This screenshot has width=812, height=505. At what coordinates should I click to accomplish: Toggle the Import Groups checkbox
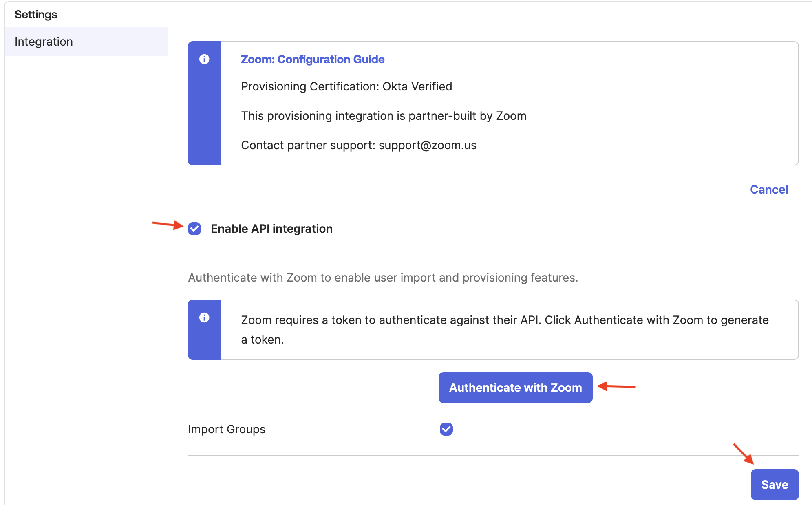click(x=446, y=429)
